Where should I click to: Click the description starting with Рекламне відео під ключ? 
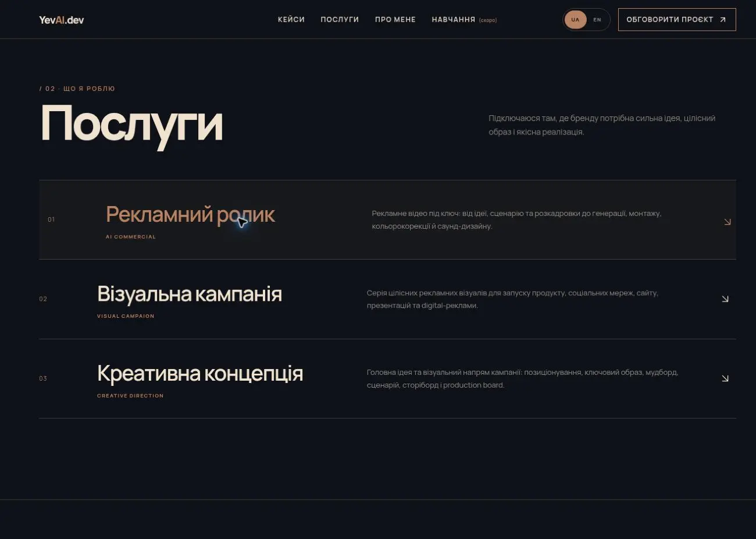point(516,220)
